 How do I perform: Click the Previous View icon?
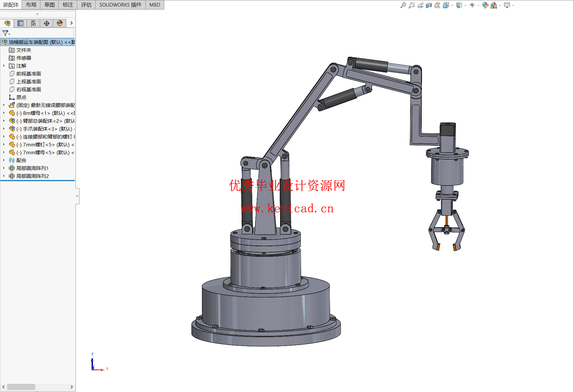420,5
